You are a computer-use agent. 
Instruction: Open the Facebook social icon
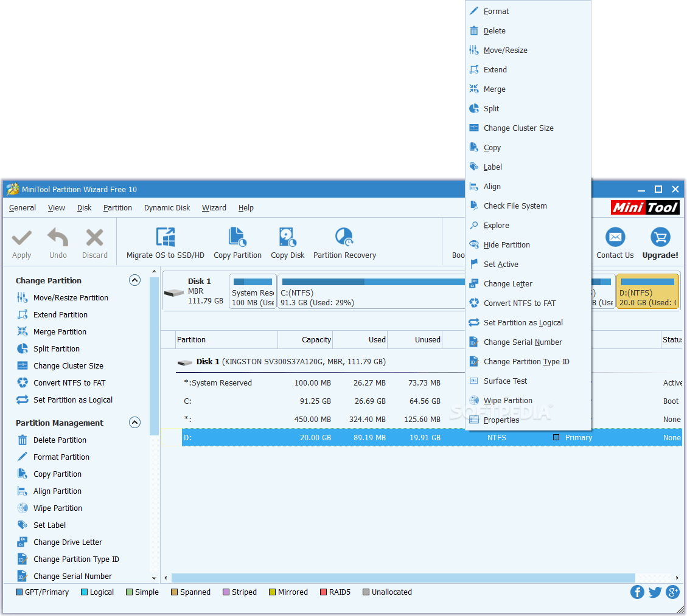[x=637, y=592]
